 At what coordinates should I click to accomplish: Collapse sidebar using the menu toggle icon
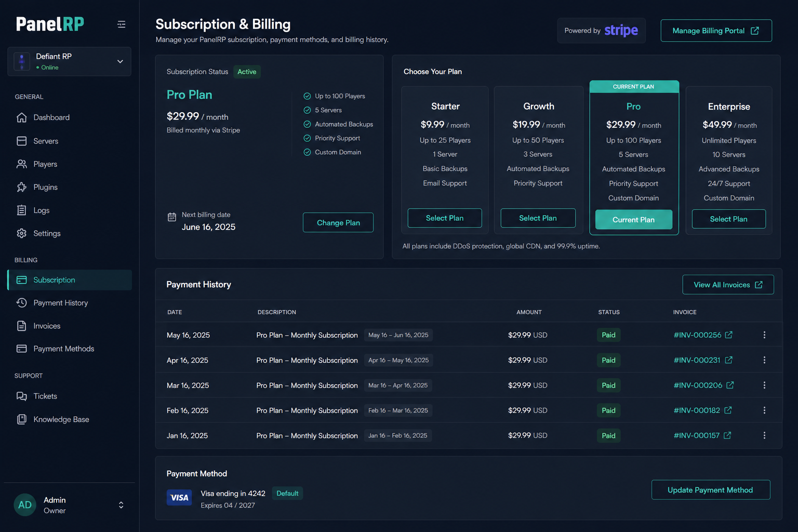121,24
